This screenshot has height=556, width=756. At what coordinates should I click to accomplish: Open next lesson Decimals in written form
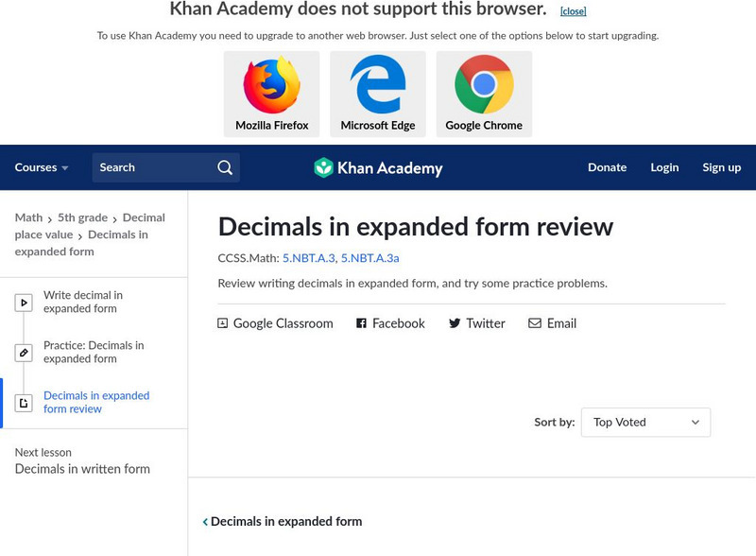82,469
